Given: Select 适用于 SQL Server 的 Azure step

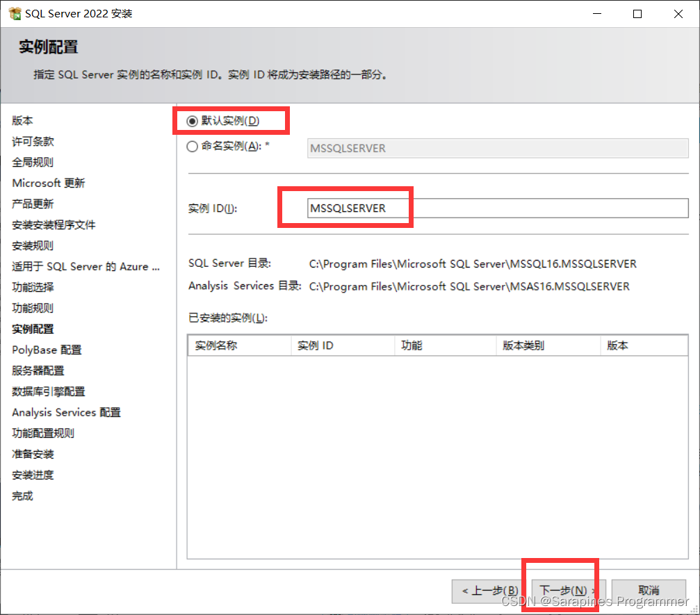Looking at the screenshot, I should point(86,266).
